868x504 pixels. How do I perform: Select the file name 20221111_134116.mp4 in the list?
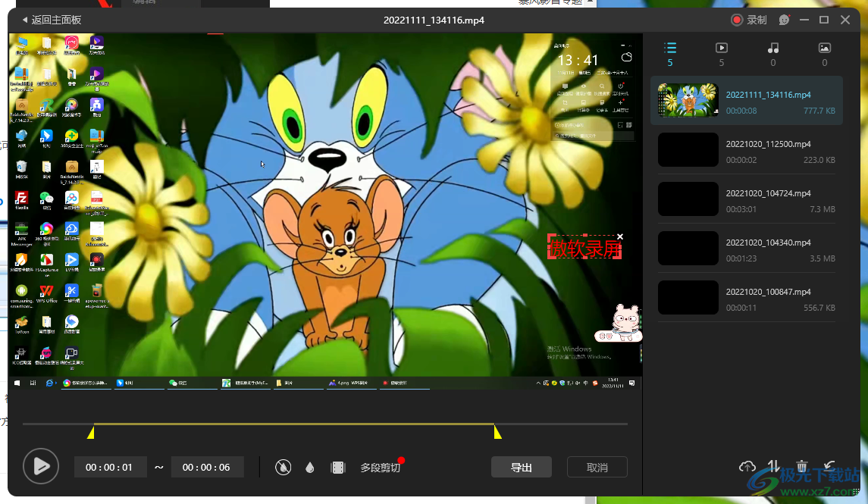(768, 95)
